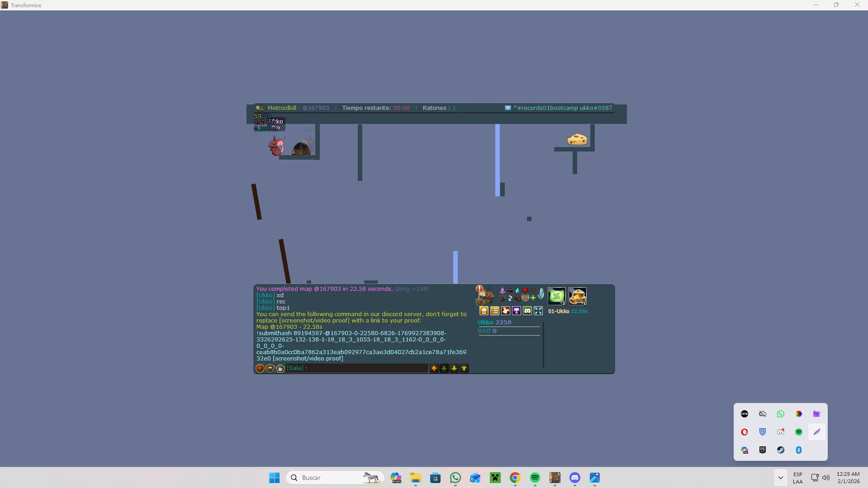Click the room icon beside #records01bootcamp

(x=508, y=108)
